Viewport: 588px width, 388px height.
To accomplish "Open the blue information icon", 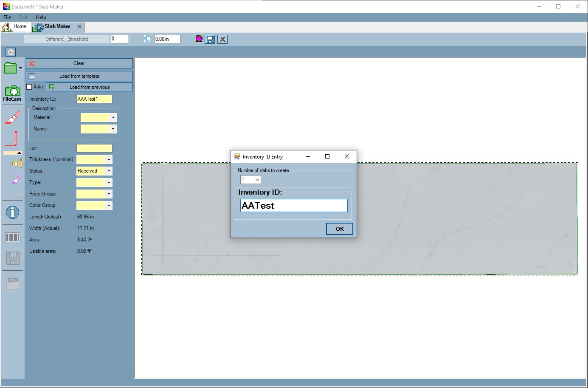I will click(12, 212).
